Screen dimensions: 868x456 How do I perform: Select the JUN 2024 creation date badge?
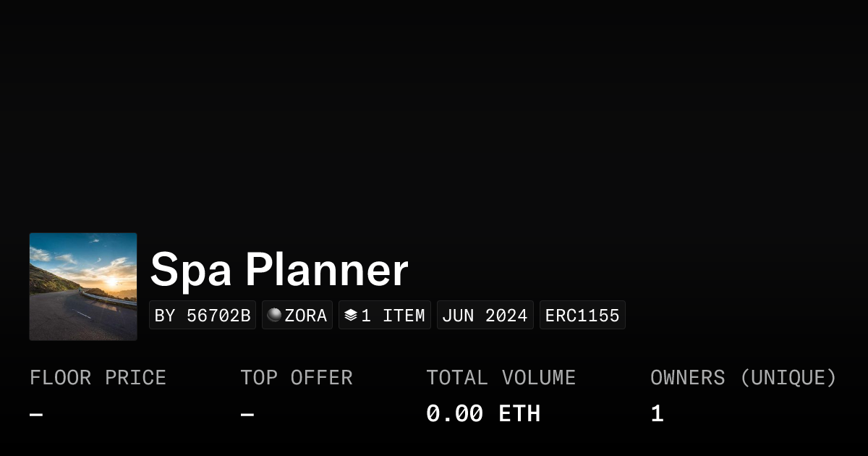485,316
